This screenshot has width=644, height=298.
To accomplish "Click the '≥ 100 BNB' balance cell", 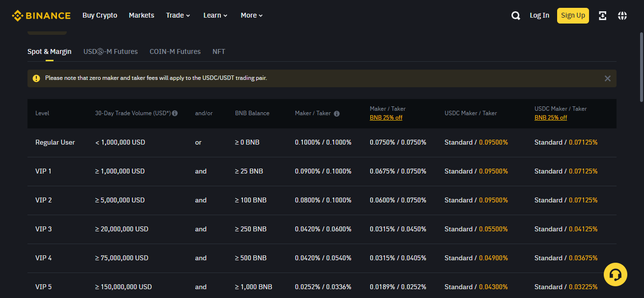I will [x=251, y=200].
